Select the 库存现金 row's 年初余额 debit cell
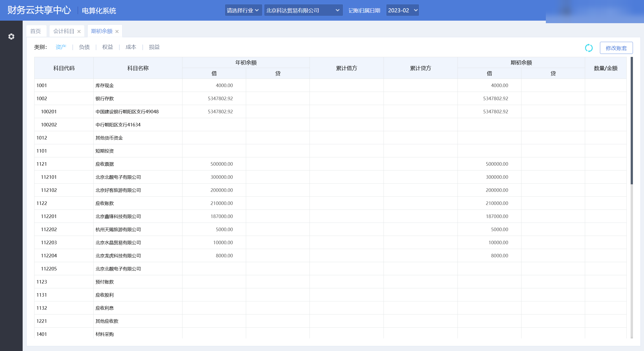The height and width of the screenshot is (351, 644). [x=214, y=85]
